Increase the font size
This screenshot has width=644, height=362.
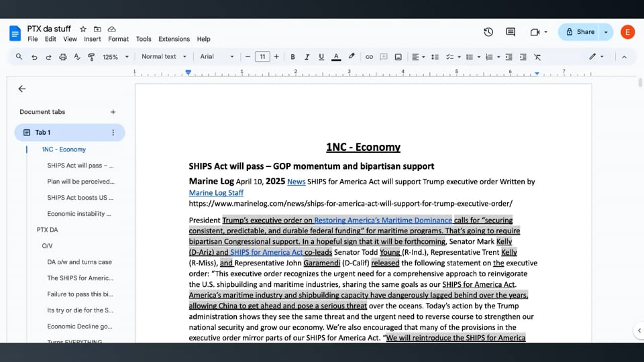276,56
